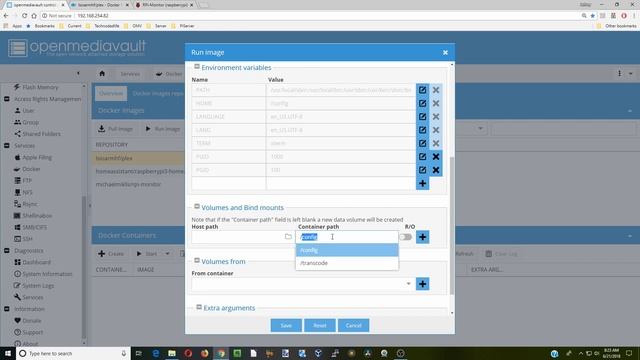This screenshot has width=640, height=360.
Task: Add a new environment variable row
Action: point(422,183)
